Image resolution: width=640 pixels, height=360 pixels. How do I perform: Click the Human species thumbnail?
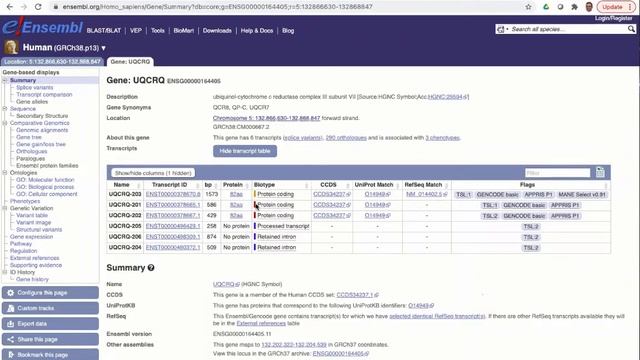point(11,47)
